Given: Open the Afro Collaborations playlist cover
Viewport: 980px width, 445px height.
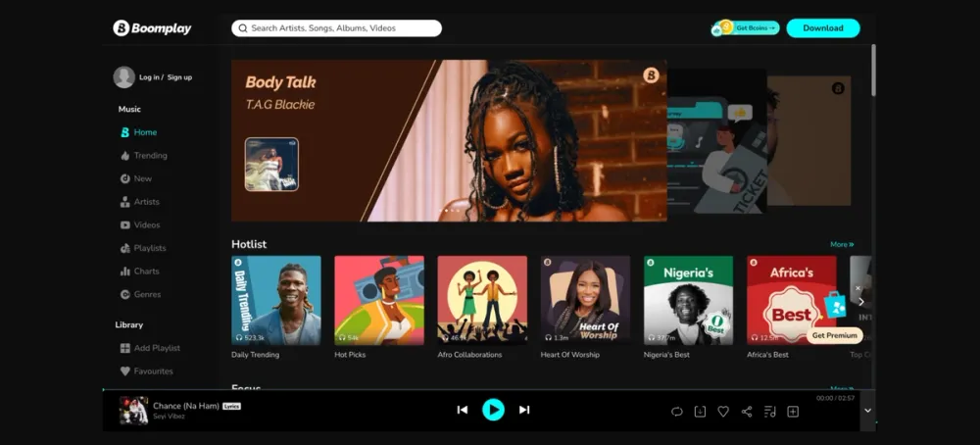Looking at the screenshot, I should (482, 300).
